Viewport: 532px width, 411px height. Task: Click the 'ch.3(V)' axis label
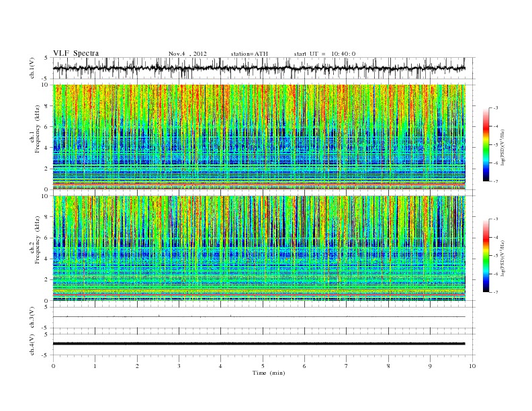[32, 318]
